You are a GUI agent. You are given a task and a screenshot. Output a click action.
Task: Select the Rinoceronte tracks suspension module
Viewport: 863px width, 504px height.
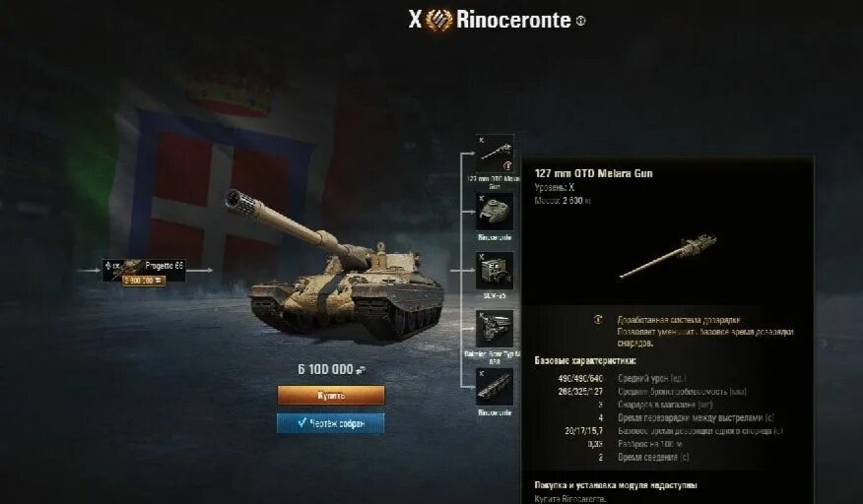[495, 388]
